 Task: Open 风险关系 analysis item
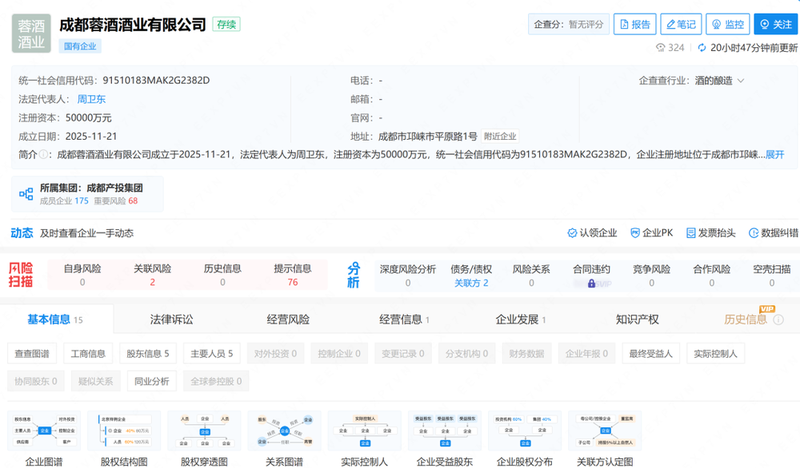click(531, 276)
